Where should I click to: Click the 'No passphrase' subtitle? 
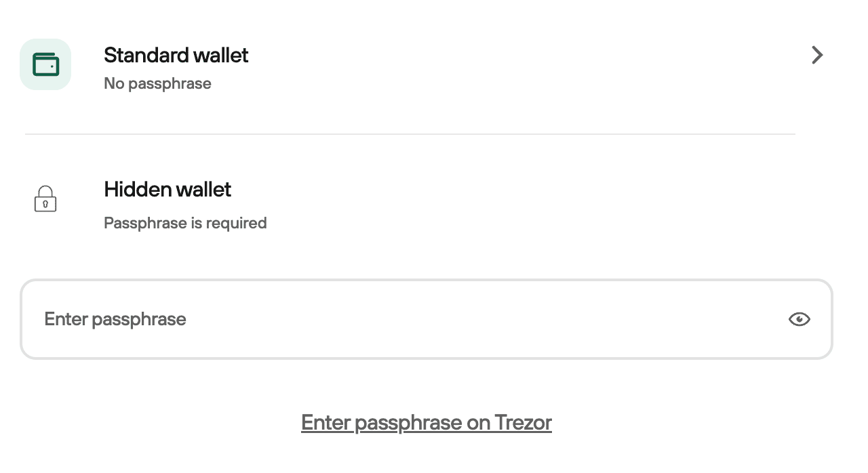(157, 84)
